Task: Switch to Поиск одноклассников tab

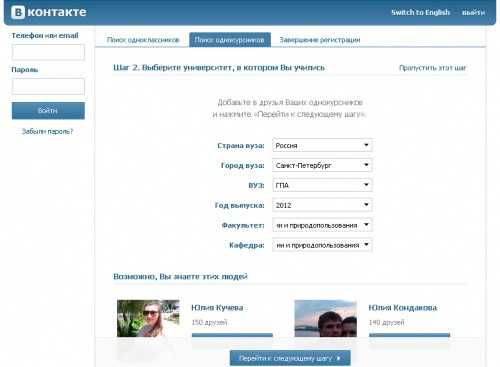Action: point(143,40)
